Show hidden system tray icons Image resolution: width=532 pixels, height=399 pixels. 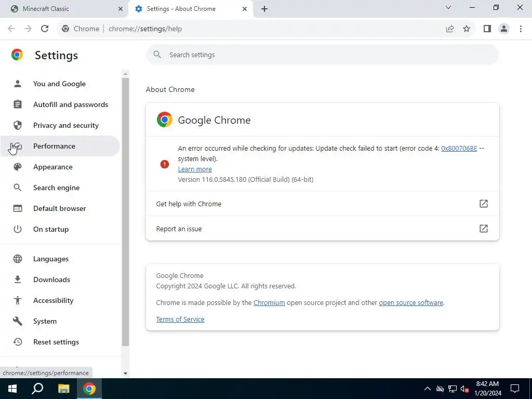pyautogui.click(x=428, y=389)
